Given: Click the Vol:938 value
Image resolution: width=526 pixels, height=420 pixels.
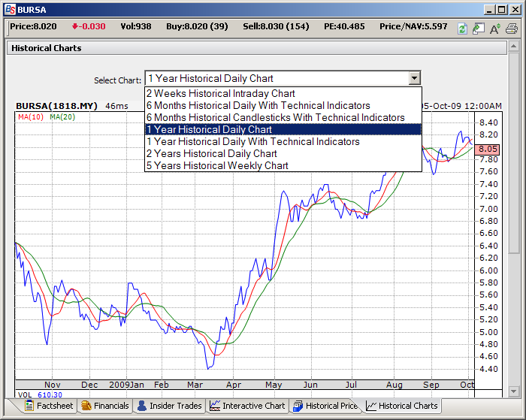Looking at the screenshot, I should (136, 26).
